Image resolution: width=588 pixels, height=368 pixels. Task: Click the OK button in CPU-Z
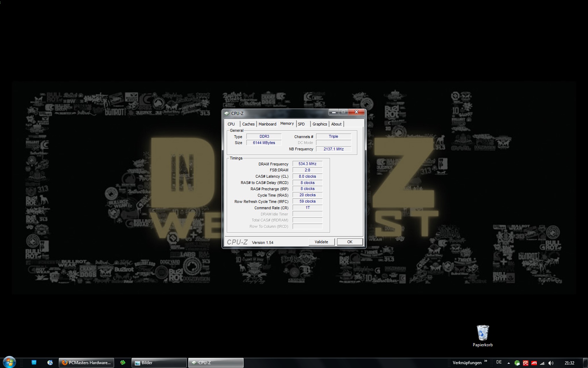[x=350, y=242]
